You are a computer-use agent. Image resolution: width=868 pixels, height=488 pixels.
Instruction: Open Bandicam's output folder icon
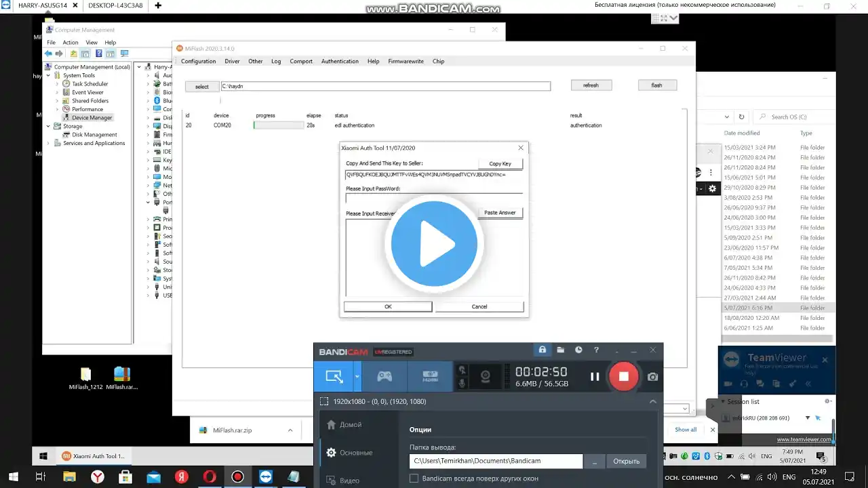click(560, 350)
